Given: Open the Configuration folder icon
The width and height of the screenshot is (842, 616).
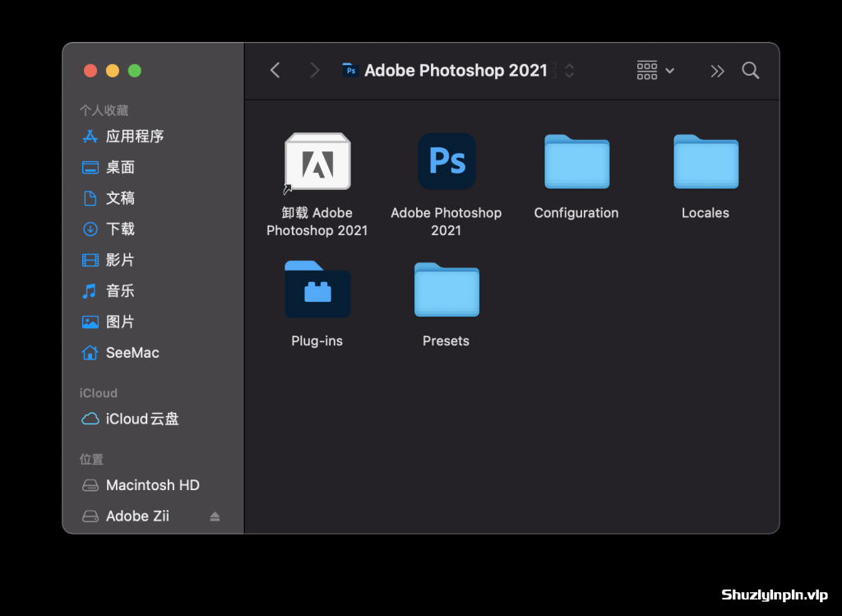Looking at the screenshot, I should [x=576, y=162].
